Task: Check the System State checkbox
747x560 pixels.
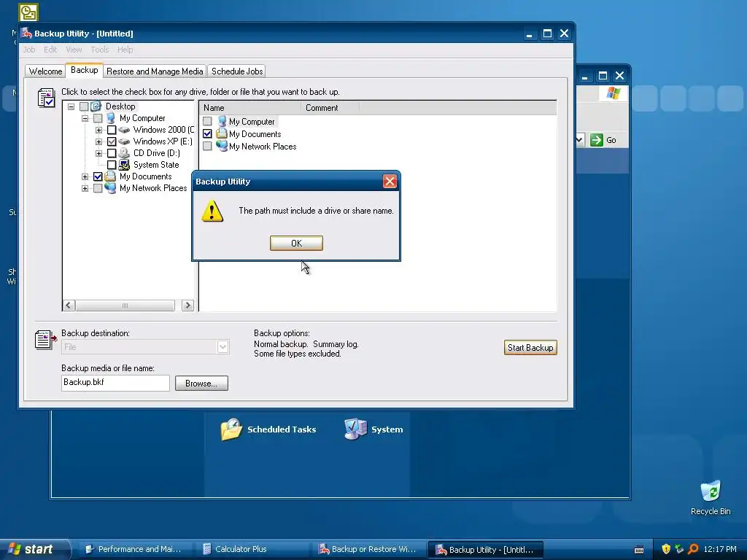Action: click(112, 165)
